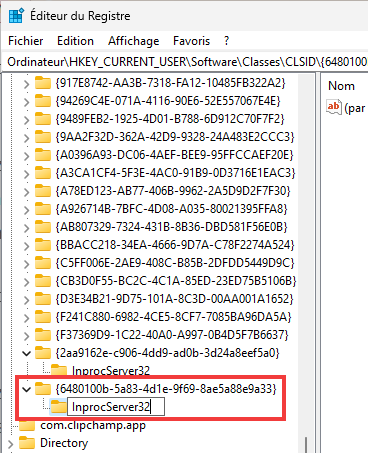Click folder icon of {F241C880-6982-4CE5-8CF7-7085BA96DA5A}
This screenshot has height=453, width=368.
[x=43, y=317]
